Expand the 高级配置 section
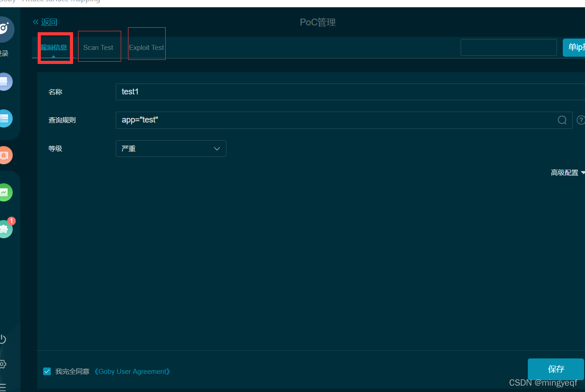The image size is (585, 392). click(568, 173)
